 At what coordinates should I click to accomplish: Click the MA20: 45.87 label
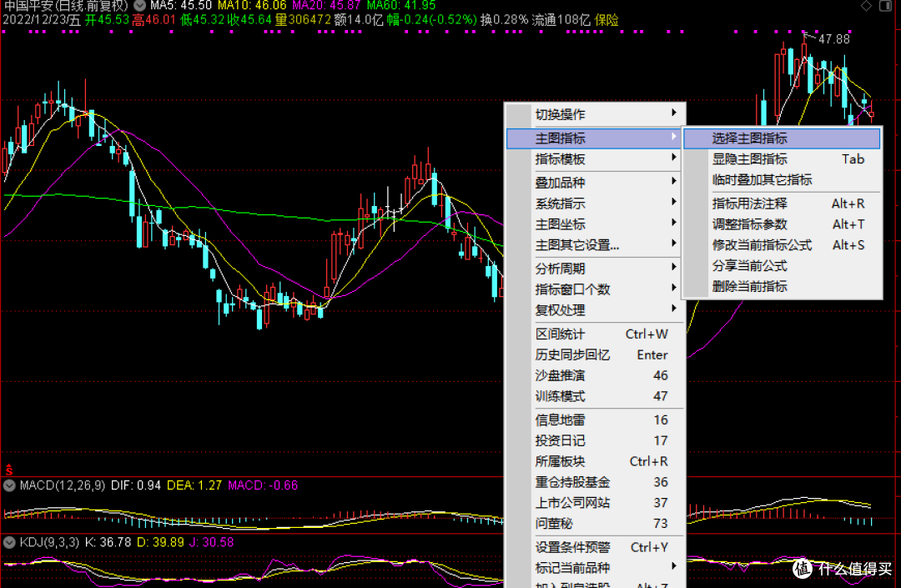(x=326, y=6)
